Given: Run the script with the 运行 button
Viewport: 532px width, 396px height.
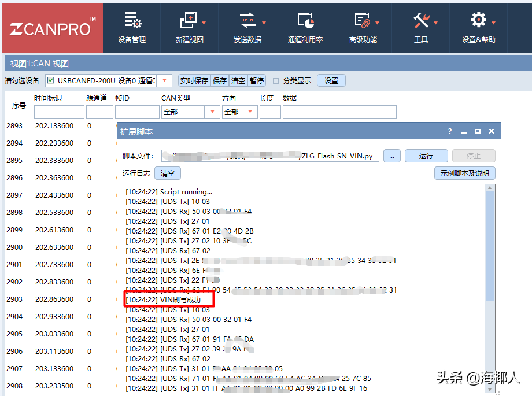Looking at the screenshot, I should [426, 156].
